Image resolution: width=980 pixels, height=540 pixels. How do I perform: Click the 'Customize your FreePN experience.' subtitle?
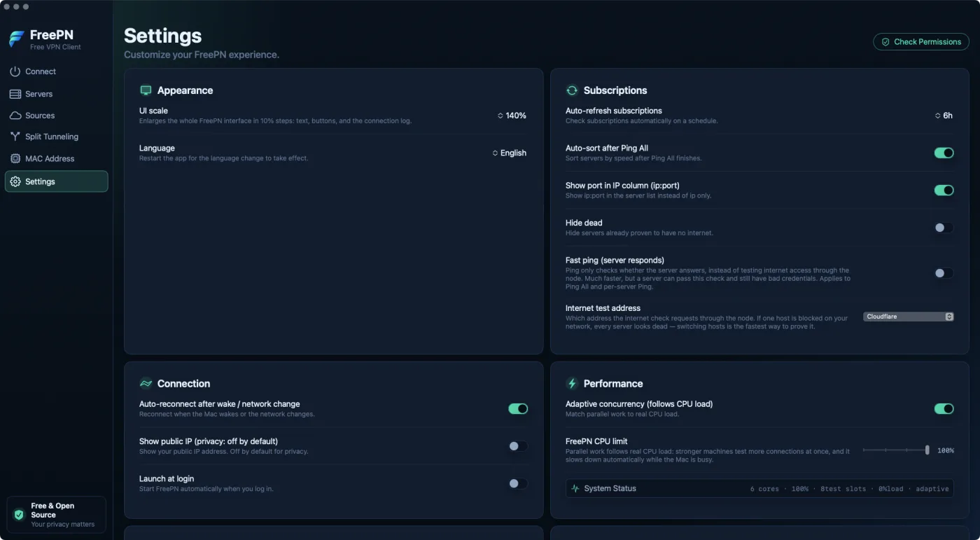202,55
